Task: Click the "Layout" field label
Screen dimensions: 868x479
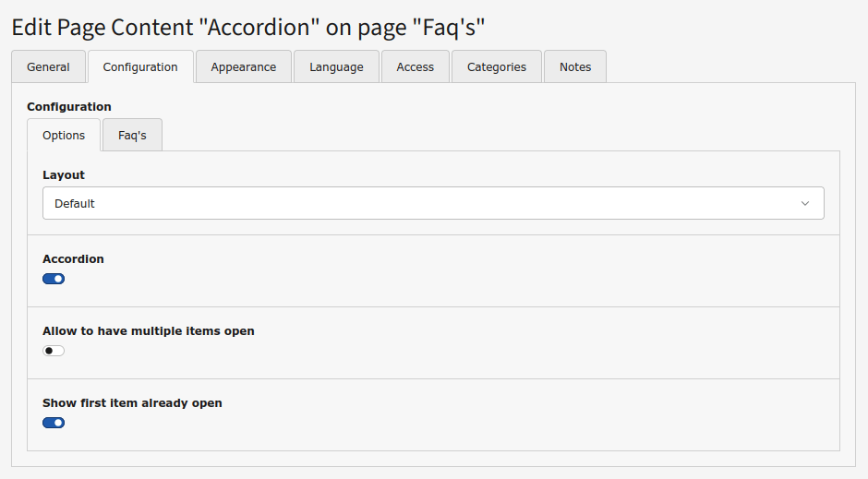Action: click(x=64, y=174)
